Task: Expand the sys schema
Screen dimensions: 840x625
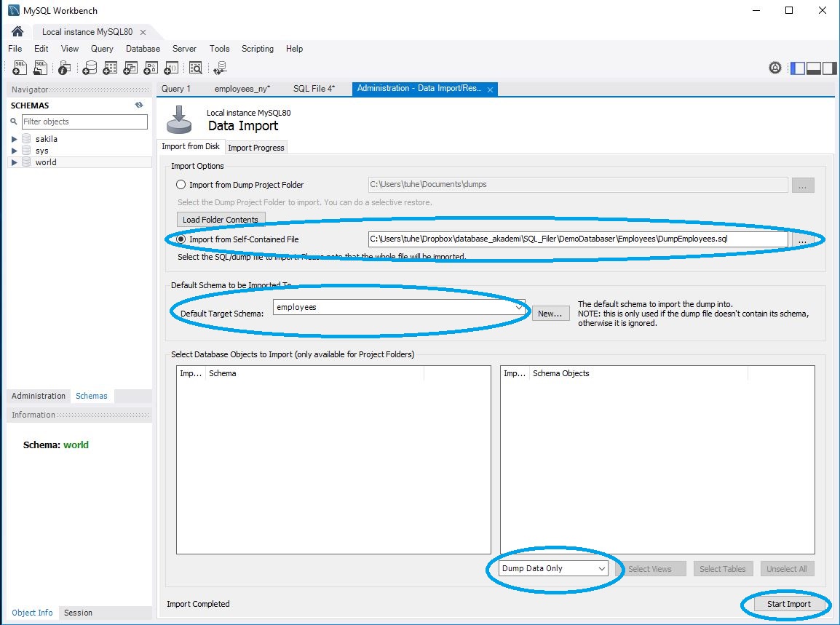Action: tap(15, 151)
